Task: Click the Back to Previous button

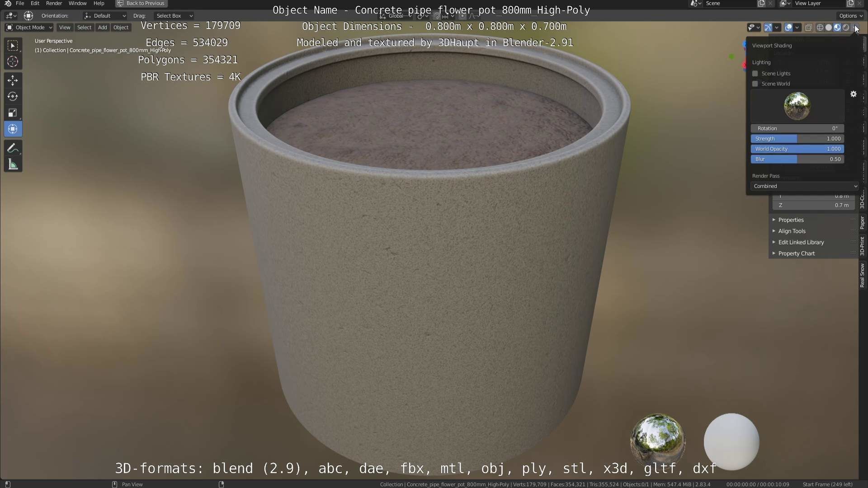Action: tap(142, 3)
